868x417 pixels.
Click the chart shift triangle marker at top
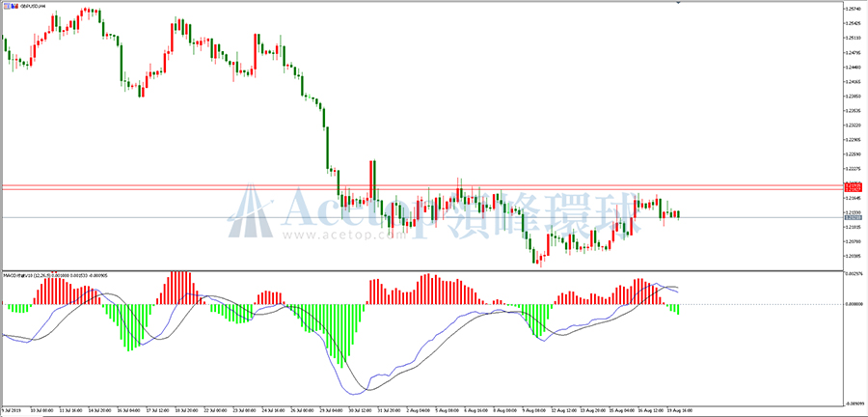(x=678, y=2)
